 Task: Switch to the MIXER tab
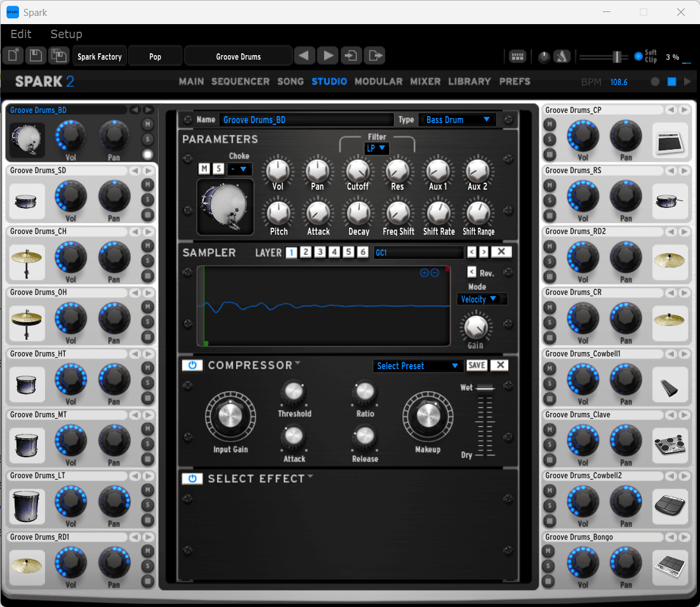425,81
